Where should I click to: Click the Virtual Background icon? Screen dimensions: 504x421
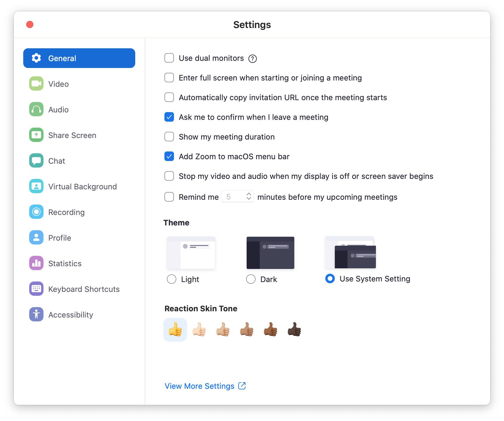(36, 186)
